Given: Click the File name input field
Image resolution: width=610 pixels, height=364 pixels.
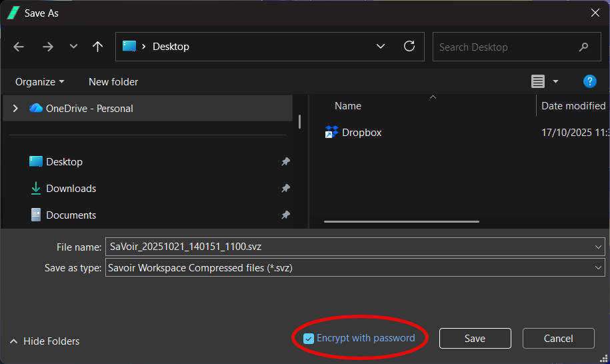Looking at the screenshot, I should click(347, 247).
